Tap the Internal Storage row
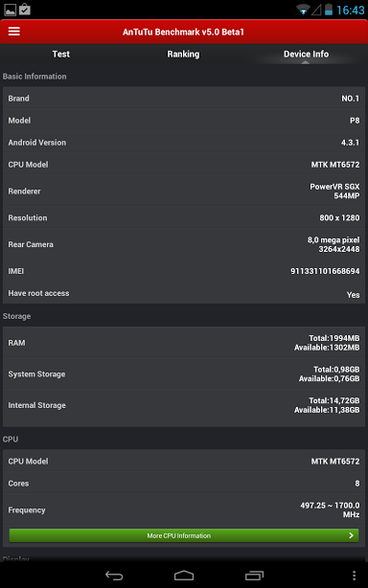Viewport: 368px width, 588px height. [x=184, y=405]
